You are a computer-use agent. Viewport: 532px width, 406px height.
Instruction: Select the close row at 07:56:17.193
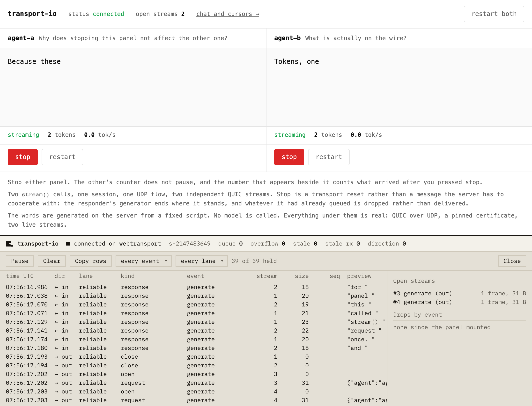[193, 357]
